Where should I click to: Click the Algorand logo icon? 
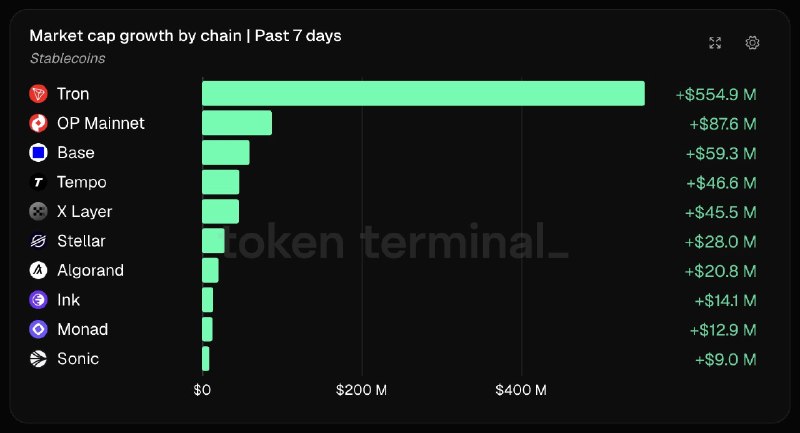38,270
